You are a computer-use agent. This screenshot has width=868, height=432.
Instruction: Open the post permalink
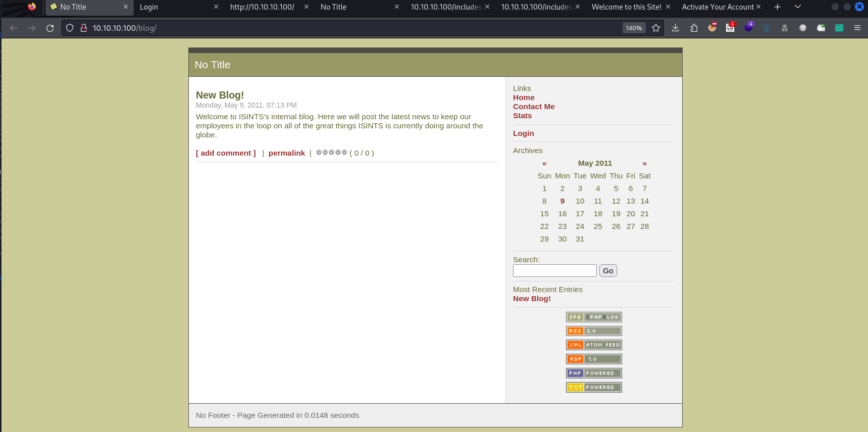pyautogui.click(x=286, y=153)
